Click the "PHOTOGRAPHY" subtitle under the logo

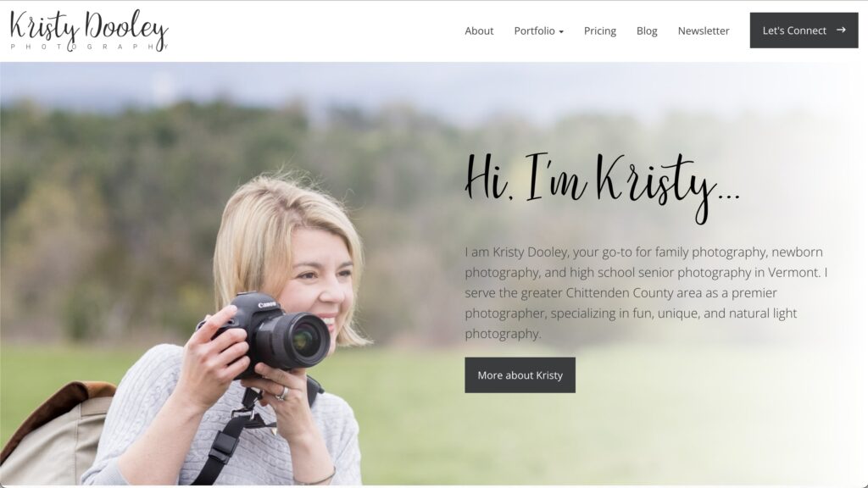coord(89,47)
